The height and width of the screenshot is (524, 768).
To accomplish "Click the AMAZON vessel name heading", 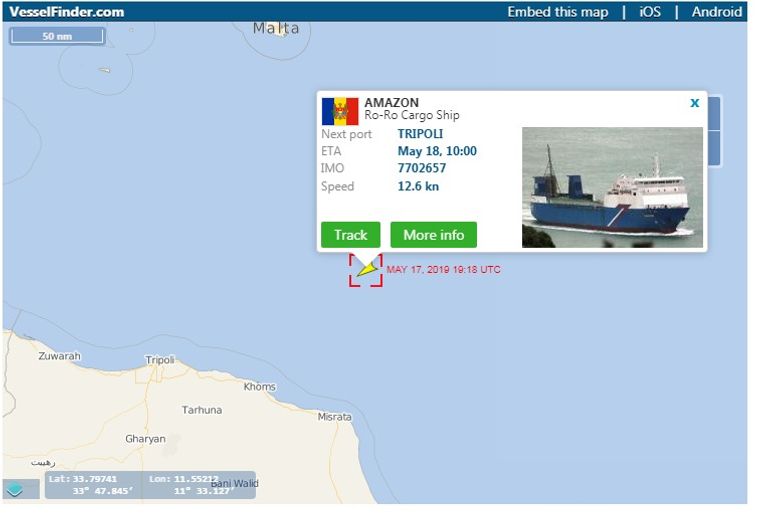I will tap(391, 102).
